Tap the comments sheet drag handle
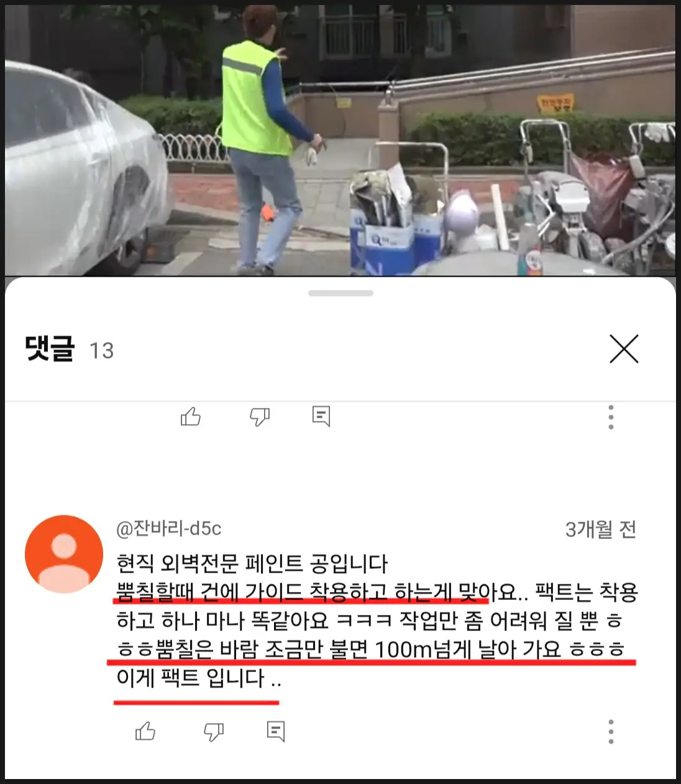Image resolution: width=681 pixels, height=784 pixels. [340, 293]
